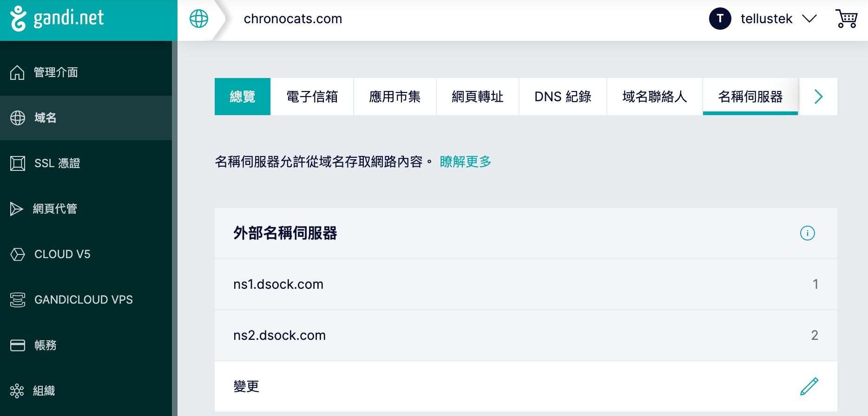Open the 電子信箱 tab
The height and width of the screenshot is (416, 868).
pos(312,97)
